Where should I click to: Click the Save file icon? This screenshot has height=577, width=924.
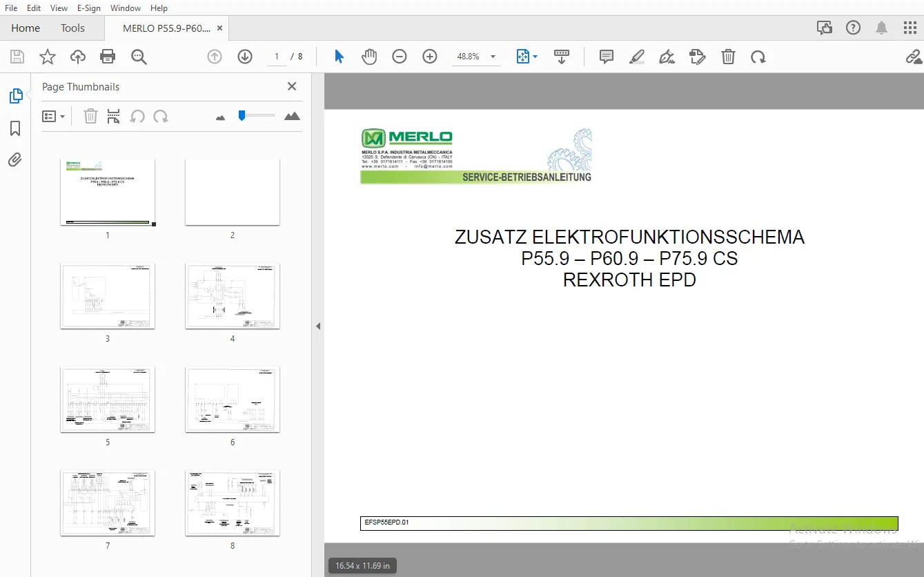click(x=17, y=57)
